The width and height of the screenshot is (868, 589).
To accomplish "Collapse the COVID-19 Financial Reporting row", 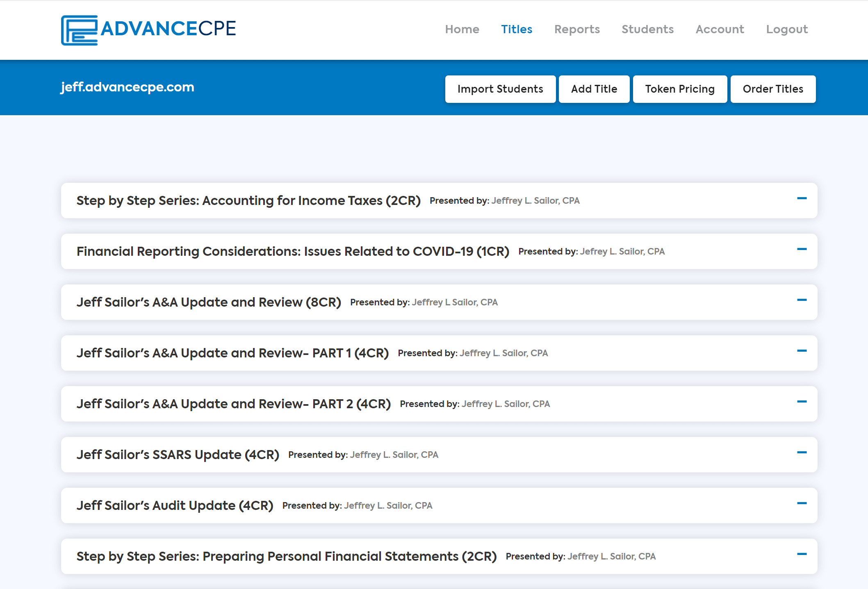I will [x=802, y=250].
